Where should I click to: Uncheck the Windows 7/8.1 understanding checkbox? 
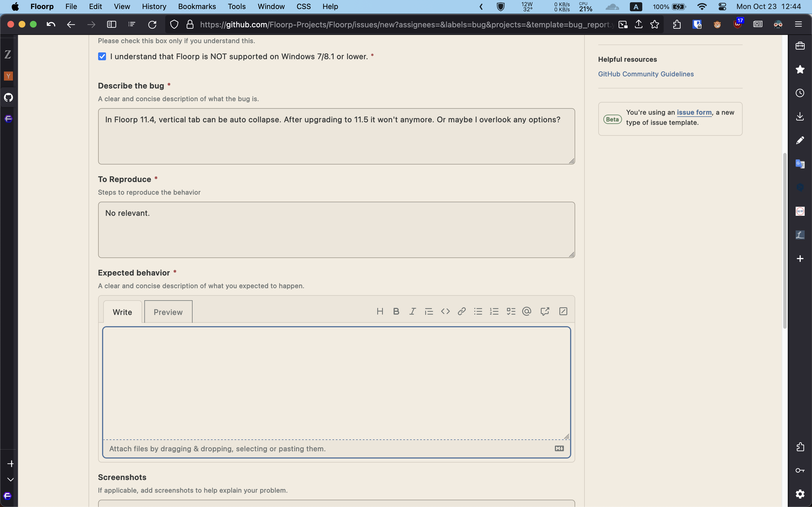[x=102, y=56]
